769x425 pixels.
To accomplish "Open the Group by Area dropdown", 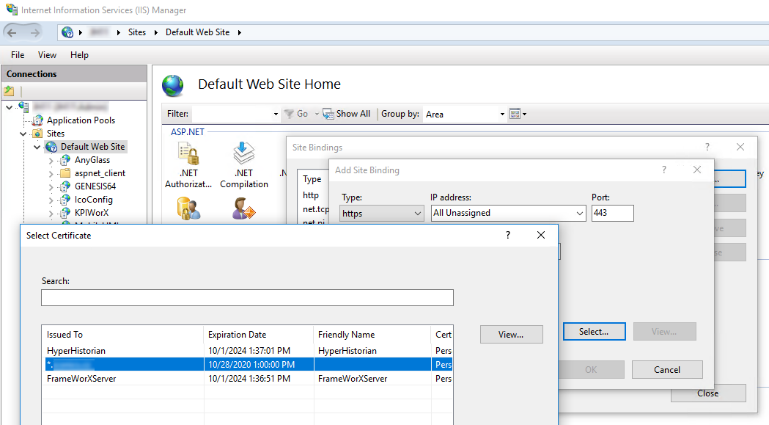I will coord(463,114).
